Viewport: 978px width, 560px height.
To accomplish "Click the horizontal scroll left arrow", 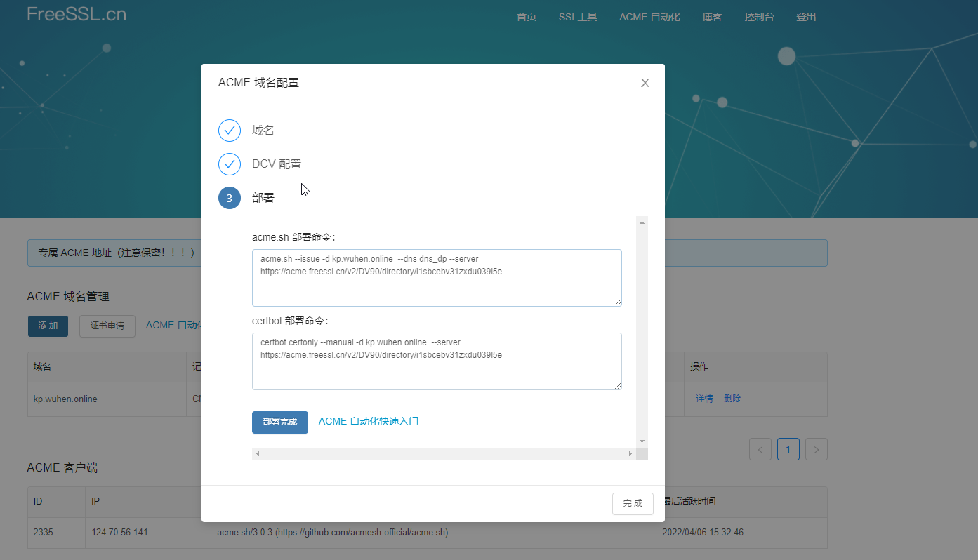I will pos(258,454).
